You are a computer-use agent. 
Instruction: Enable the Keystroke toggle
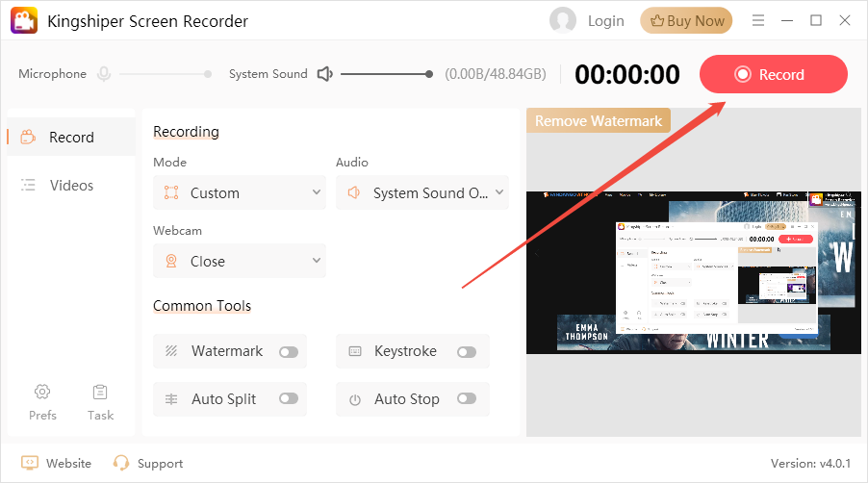[467, 352]
